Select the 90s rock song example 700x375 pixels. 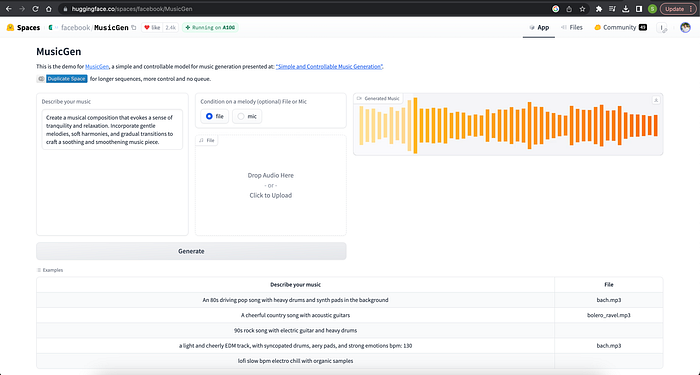[x=295, y=330]
